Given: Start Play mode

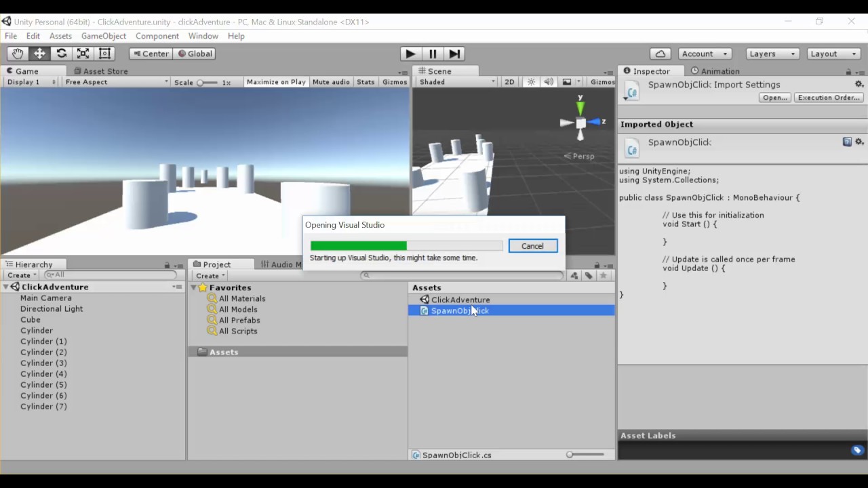Looking at the screenshot, I should click(410, 54).
